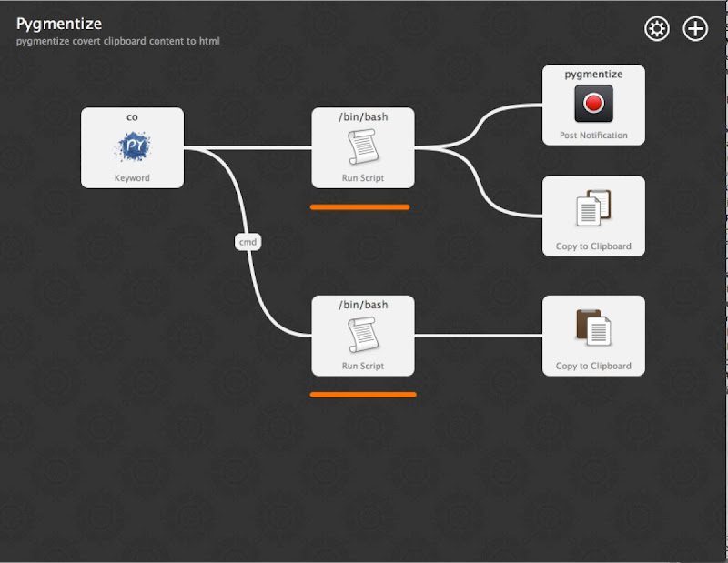Open workflow settings gear icon
Viewport: 728px width, 563px height.
[656, 29]
